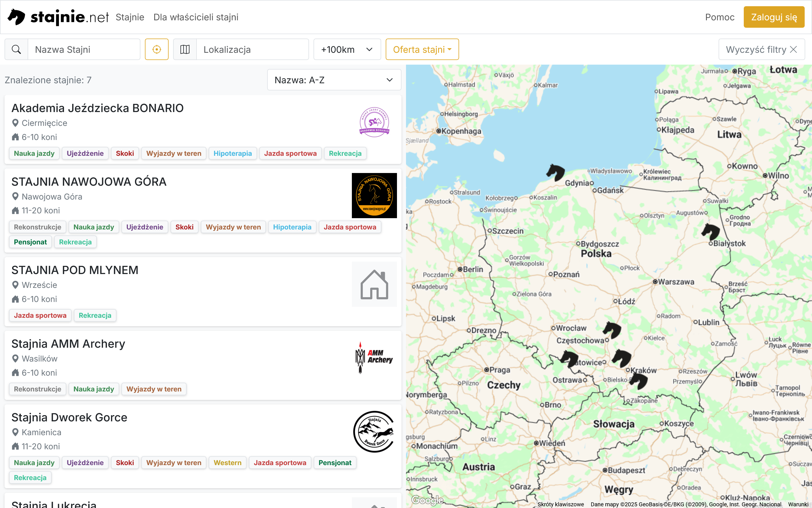Screen dimensions: 812x508
Task: Click the location pin beside Ciermięcice
Action: tap(15, 123)
